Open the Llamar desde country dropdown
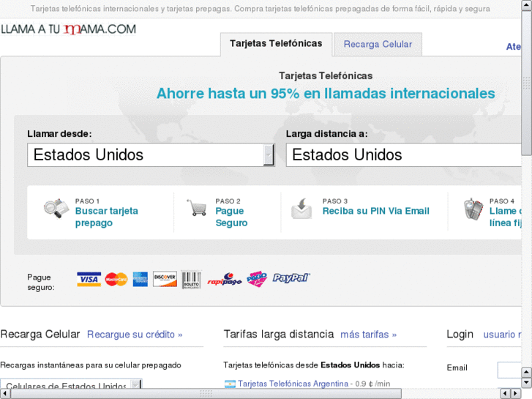Image resolution: width=532 pixels, height=399 pixels. pyautogui.click(x=151, y=155)
